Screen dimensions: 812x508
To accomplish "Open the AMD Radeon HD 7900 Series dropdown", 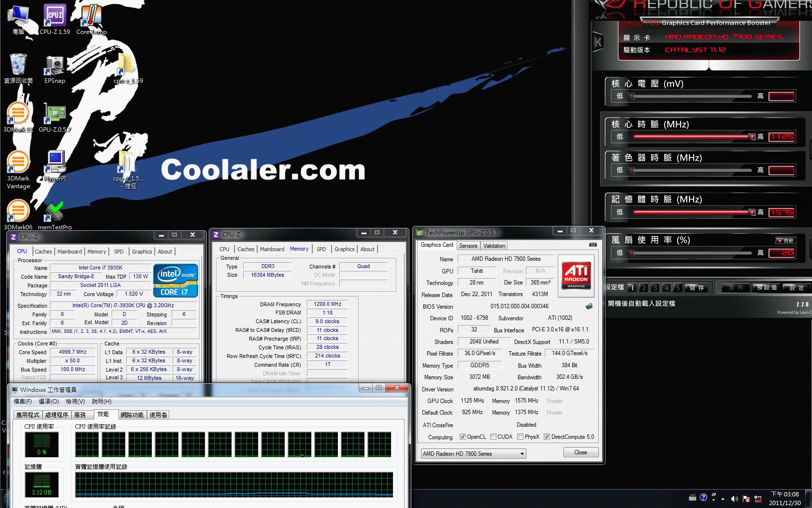I will pos(473,454).
